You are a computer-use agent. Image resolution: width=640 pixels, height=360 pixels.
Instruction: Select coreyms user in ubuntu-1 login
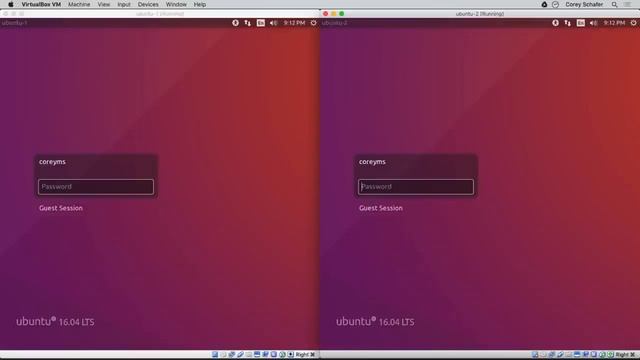52,162
